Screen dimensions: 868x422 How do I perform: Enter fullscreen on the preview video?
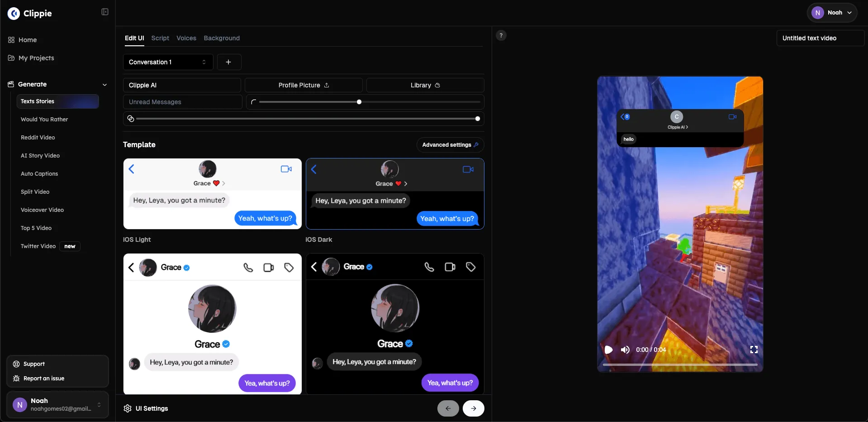(753, 350)
